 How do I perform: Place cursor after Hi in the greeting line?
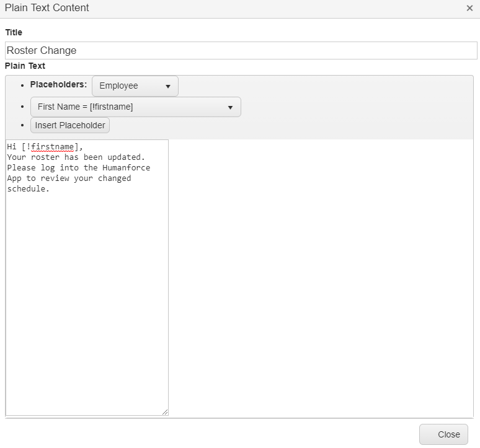click(17, 147)
